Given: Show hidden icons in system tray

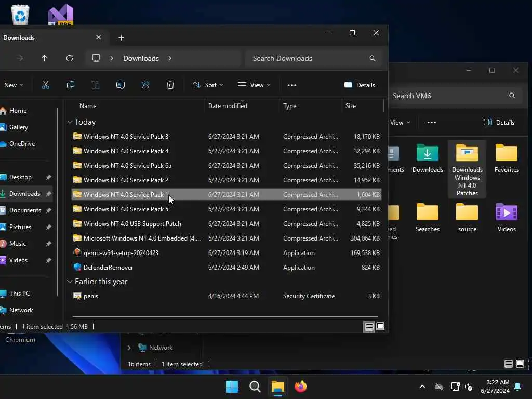Looking at the screenshot, I should click(x=422, y=387).
